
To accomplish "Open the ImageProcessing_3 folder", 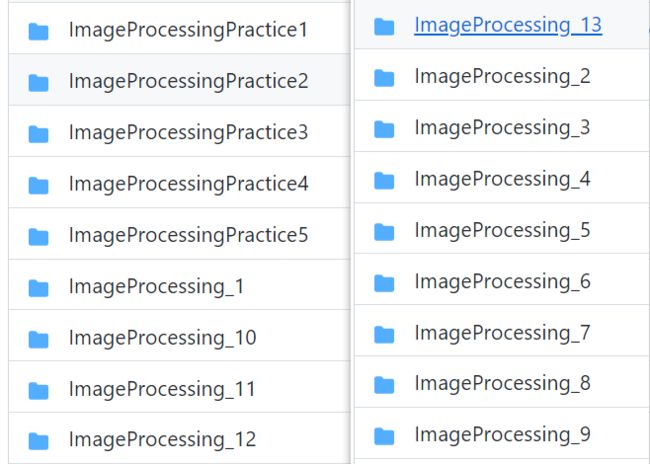I will coord(502,128).
